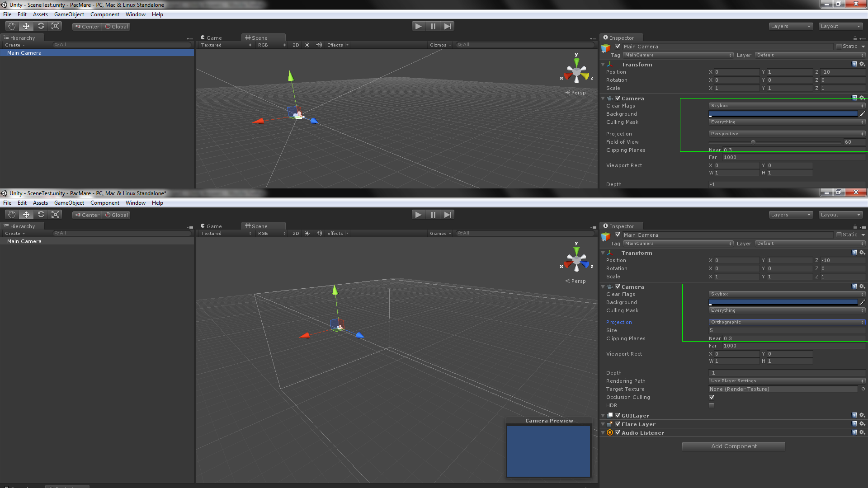This screenshot has width=868, height=488.
Task: Open Layers dropdown in bottom window toolbar
Action: click(x=791, y=215)
